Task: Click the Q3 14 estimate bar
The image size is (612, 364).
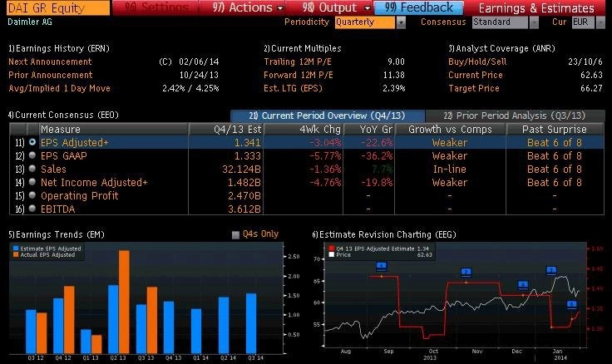Action: pos(251,323)
